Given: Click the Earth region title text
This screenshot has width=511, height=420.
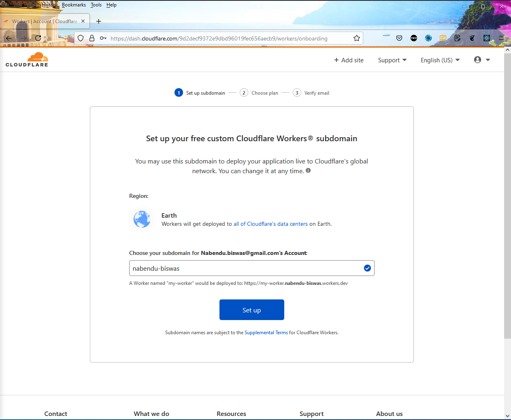Looking at the screenshot, I should pyautogui.click(x=169, y=215).
